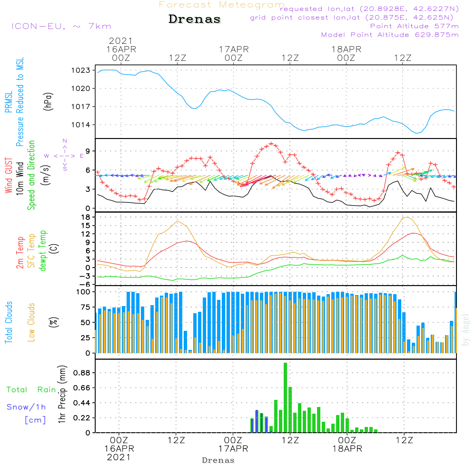Click the 'Speed and Direction' legend label
Screen dimensions: 476x476
pyautogui.click(x=31, y=175)
